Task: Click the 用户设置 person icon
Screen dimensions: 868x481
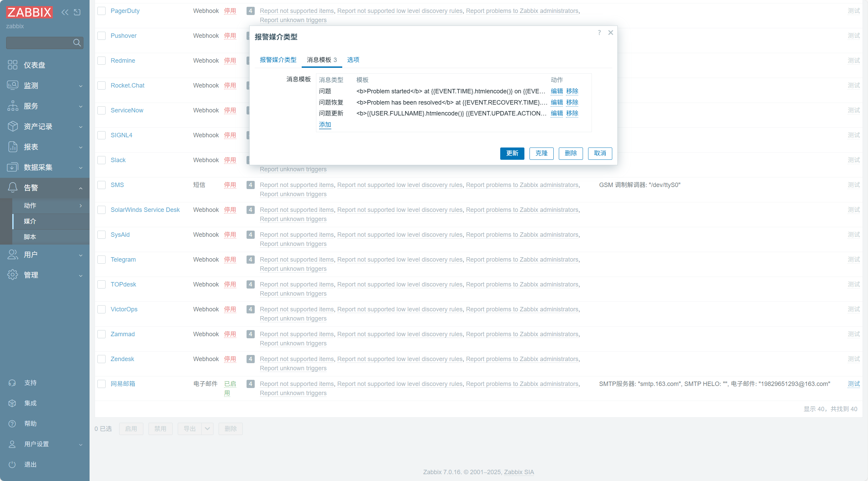Action: (x=12, y=444)
